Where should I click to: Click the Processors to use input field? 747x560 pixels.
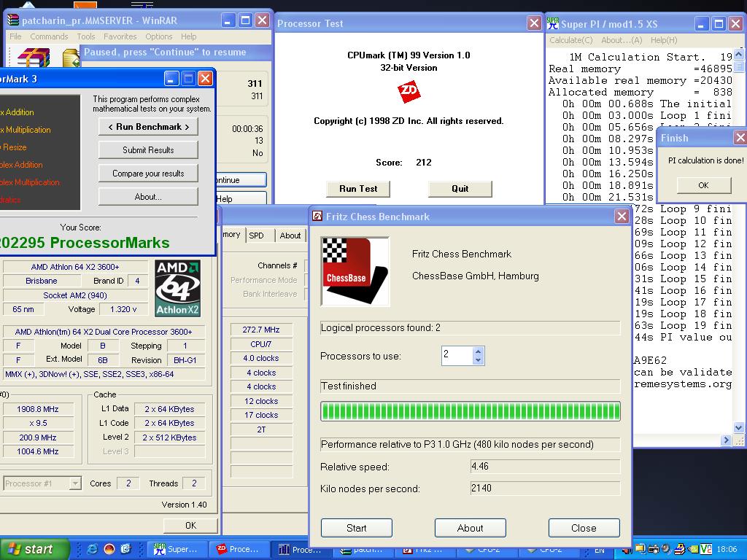click(457, 356)
